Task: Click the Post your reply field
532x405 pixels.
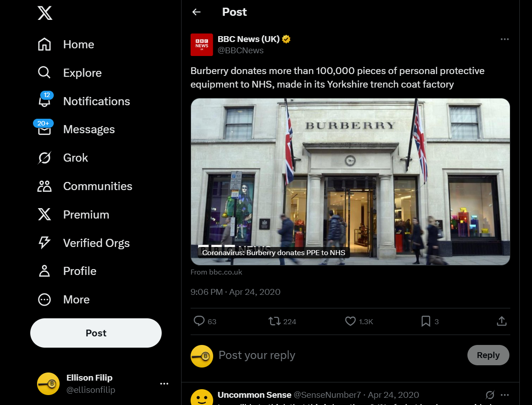Action: tap(339, 355)
